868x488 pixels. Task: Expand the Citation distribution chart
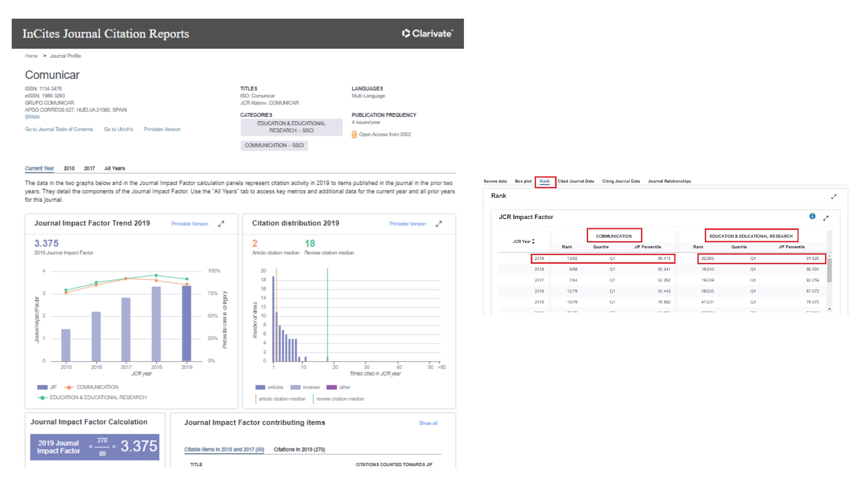(x=438, y=224)
